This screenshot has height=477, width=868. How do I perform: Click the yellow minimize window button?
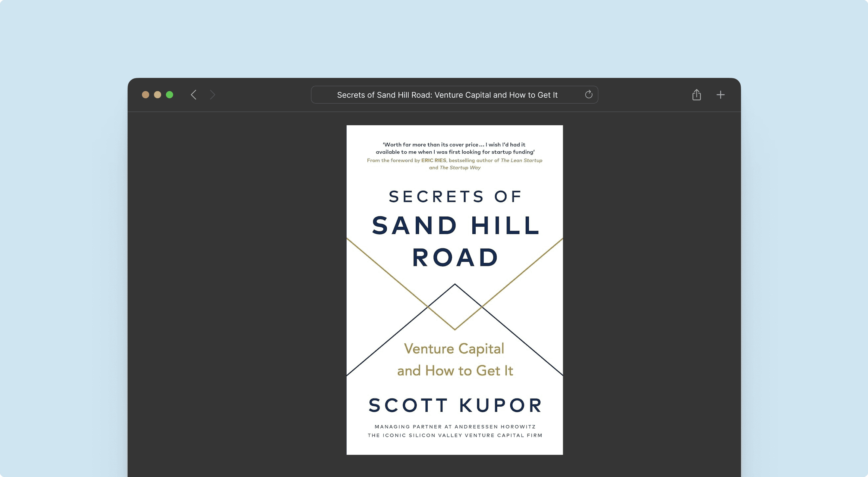(157, 95)
